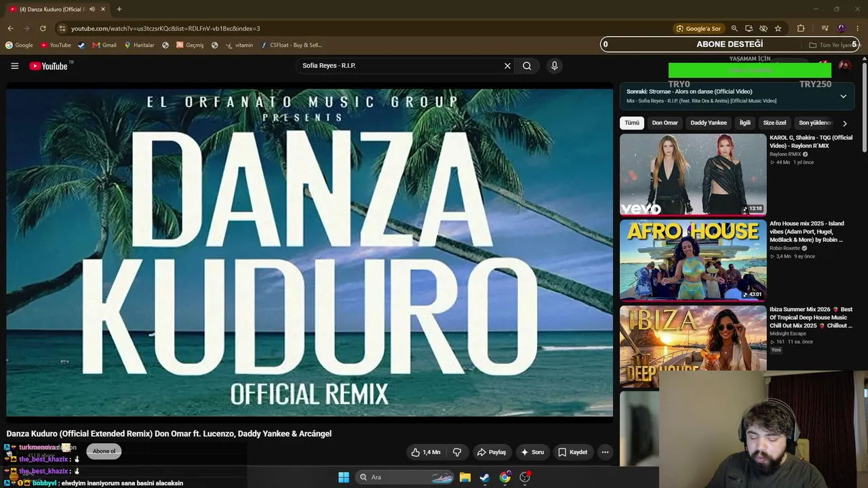Select the Tümü filter chip
The image size is (868, 488).
(632, 123)
